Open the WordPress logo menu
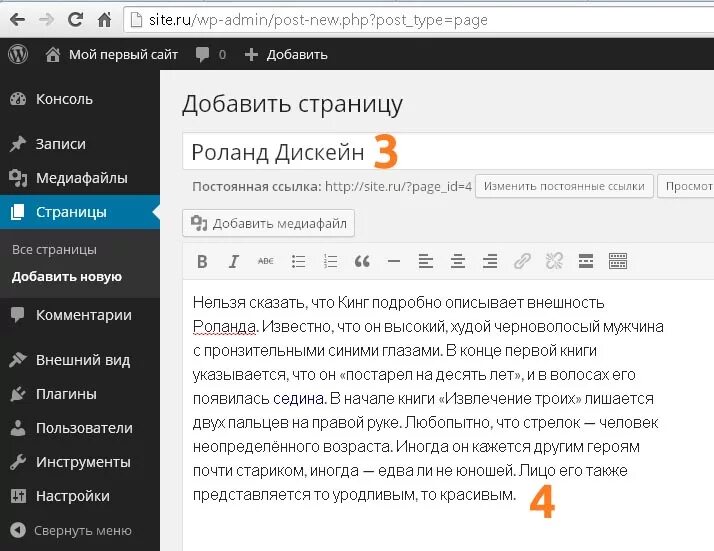714x551 pixels. (18, 54)
